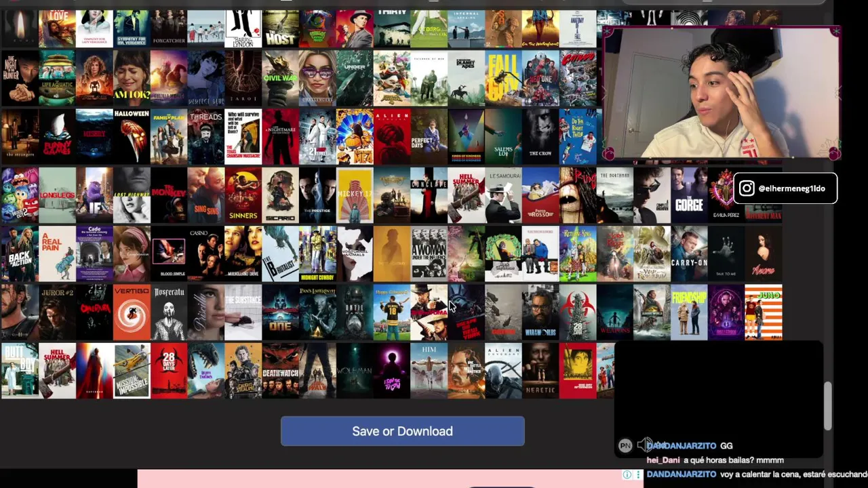This screenshot has height=488, width=868.
Task: Click the page's vertical scrollbar thumb
Action: [828, 405]
